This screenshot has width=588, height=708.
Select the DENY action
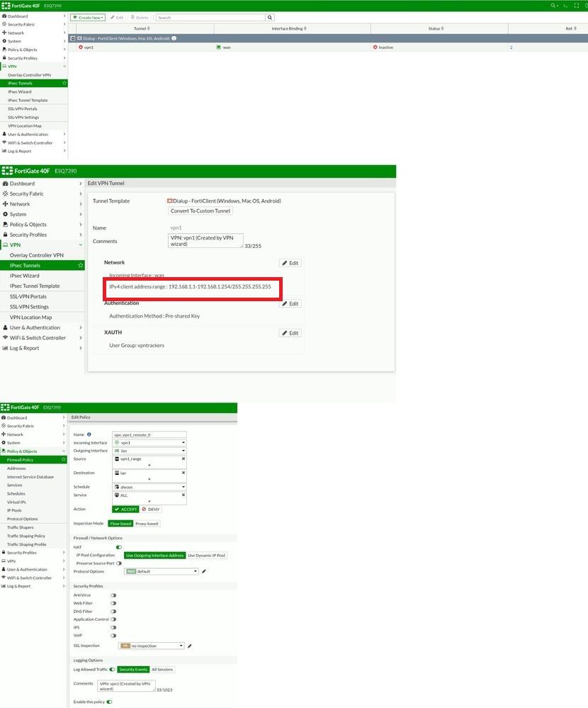click(x=151, y=510)
